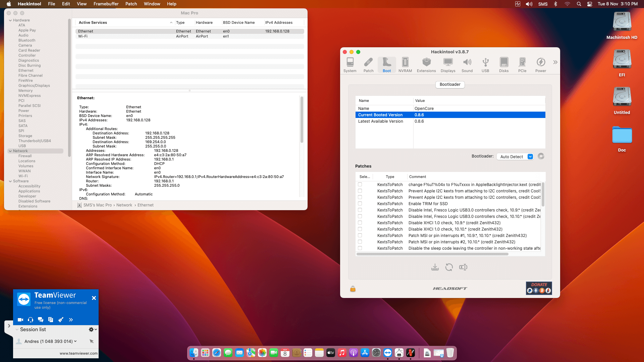This screenshot has width=644, height=362.
Task: Tick the AppleBacklightInjector.kext patch checkbox
Action: pos(360,185)
